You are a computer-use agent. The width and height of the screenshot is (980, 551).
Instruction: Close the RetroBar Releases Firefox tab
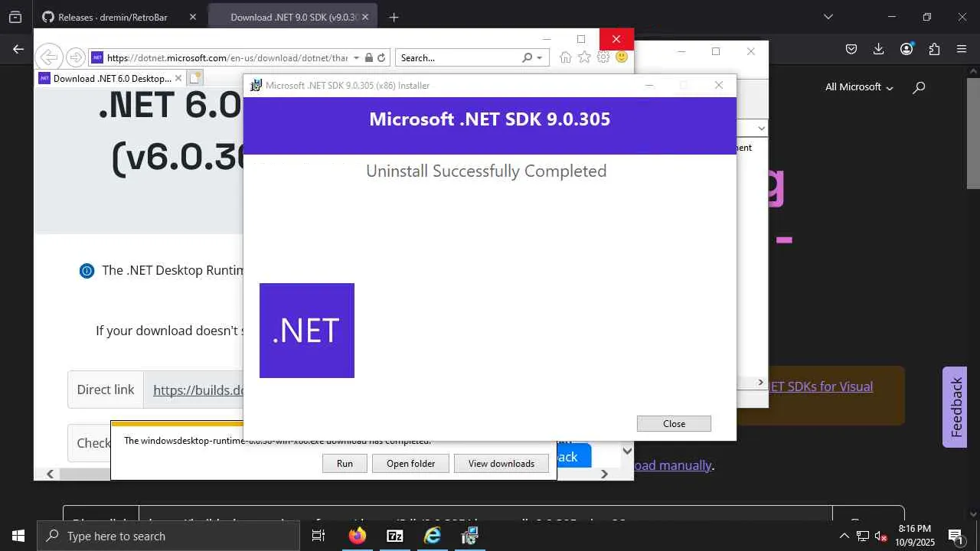click(x=192, y=17)
